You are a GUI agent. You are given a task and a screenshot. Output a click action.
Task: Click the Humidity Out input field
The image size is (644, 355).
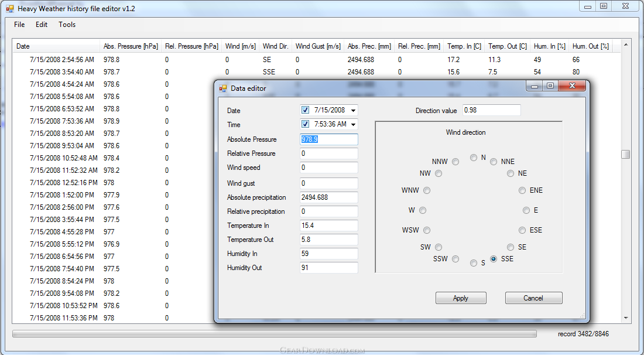pyautogui.click(x=329, y=268)
